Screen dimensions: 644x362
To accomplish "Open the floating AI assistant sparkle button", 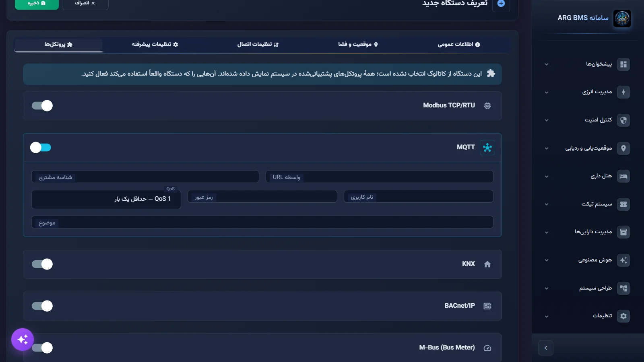I will (x=23, y=339).
